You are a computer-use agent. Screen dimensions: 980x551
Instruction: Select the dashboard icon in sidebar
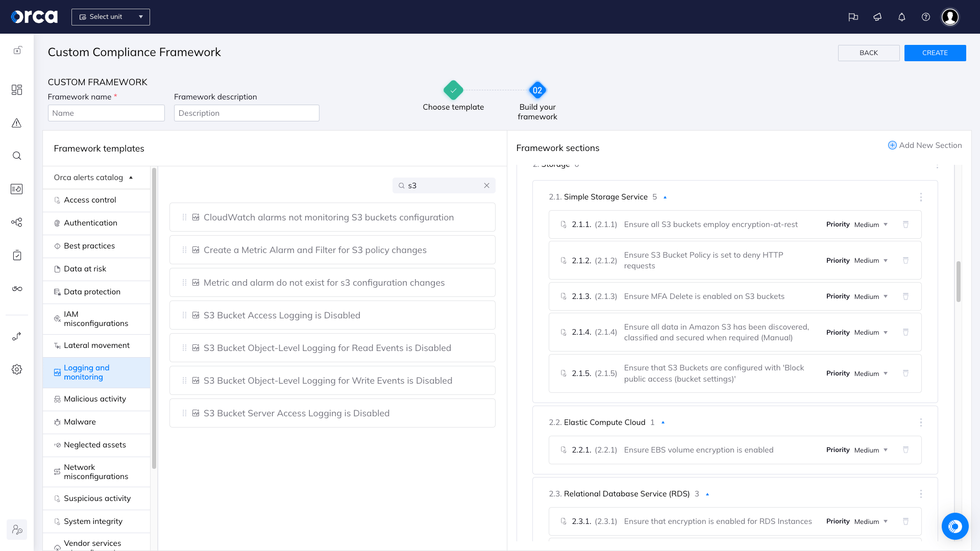click(x=17, y=90)
